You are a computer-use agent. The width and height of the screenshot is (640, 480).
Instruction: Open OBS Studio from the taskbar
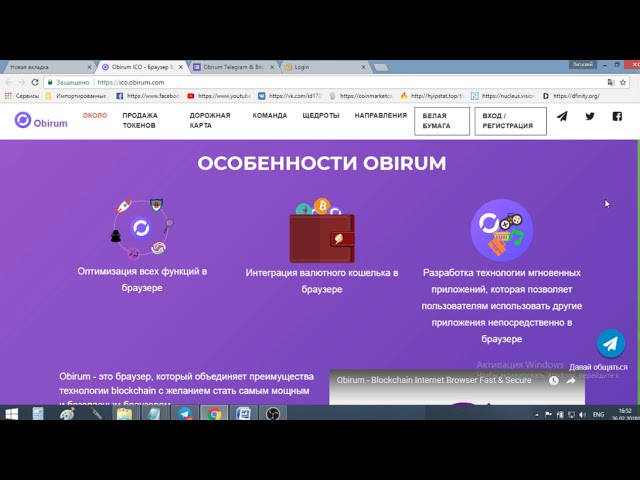click(x=273, y=414)
